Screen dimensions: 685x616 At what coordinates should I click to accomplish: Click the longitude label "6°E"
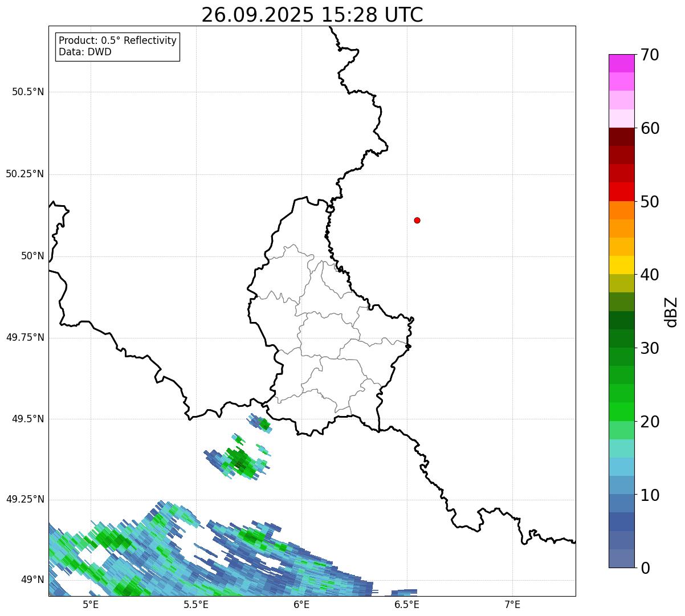point(301,605)
